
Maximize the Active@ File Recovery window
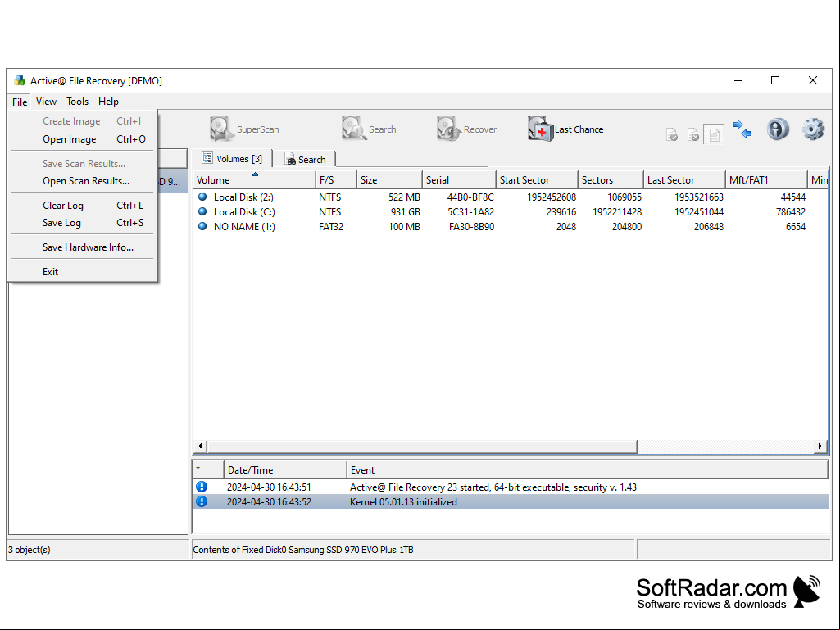[775, 80]
